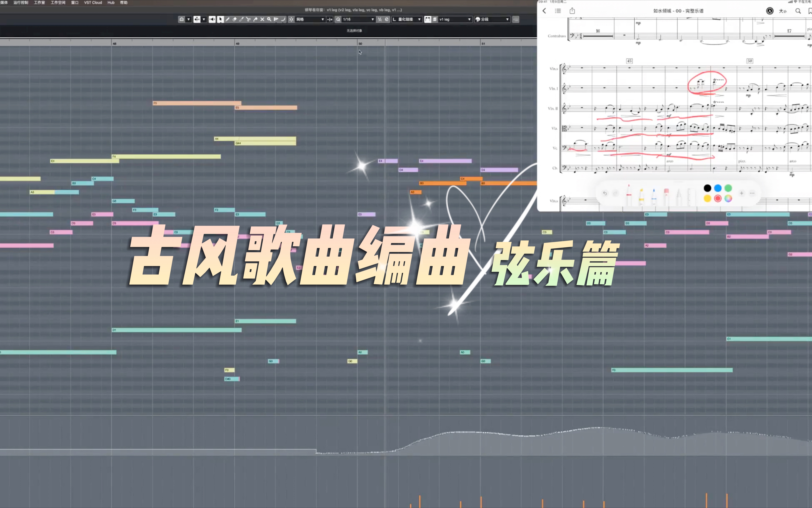Open the active part v1 leg dropdown
Image resolution: width=812 pixels, height=508 pixels.
pos(455,20)
